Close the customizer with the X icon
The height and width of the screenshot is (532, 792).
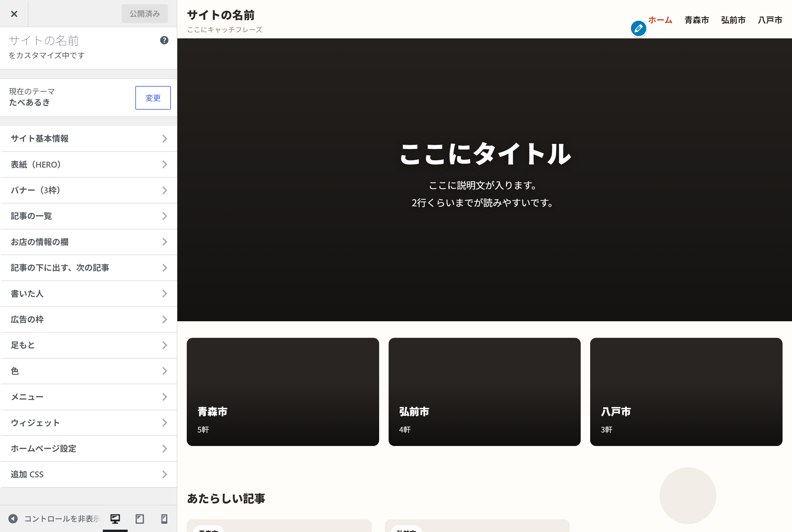click(14, 14)
